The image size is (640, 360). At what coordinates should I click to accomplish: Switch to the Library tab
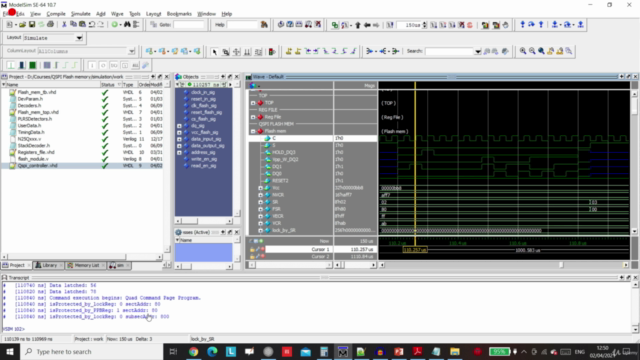[49, 265]
